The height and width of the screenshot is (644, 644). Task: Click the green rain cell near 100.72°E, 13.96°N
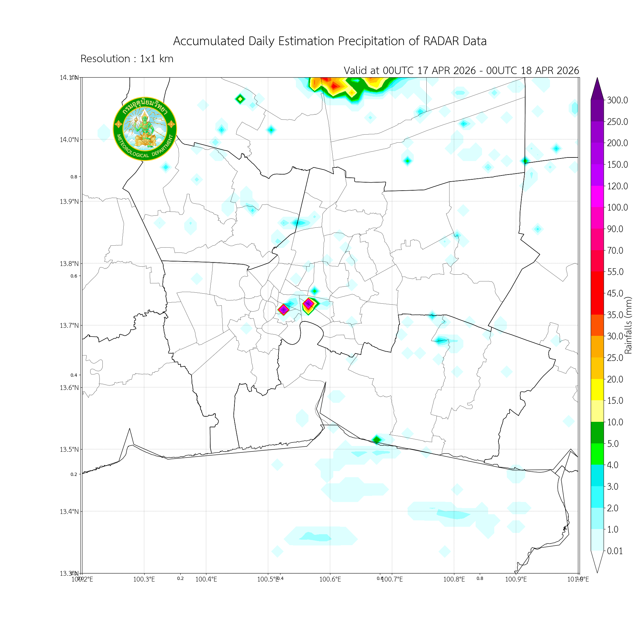407,161
